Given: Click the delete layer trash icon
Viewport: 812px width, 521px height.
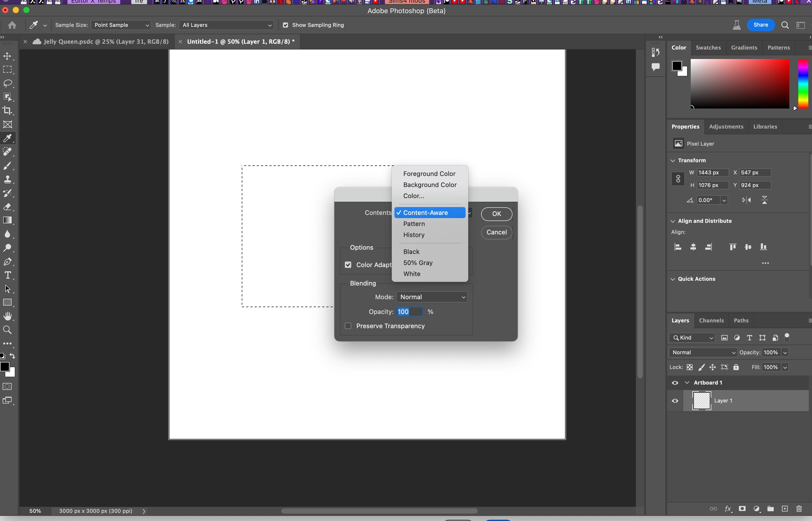Looking at the screenshot, I should [x=799, y=509].
